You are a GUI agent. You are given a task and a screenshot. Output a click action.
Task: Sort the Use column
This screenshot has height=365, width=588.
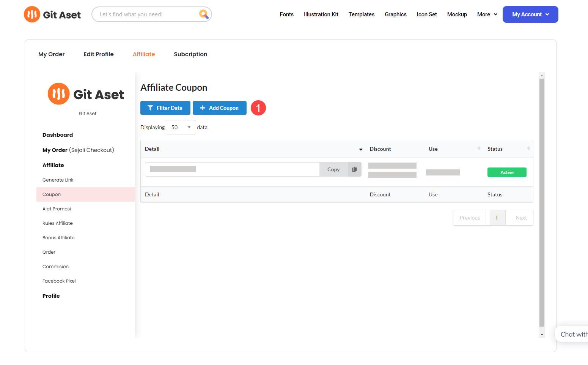pyautogui.click(x=479, y=149)
